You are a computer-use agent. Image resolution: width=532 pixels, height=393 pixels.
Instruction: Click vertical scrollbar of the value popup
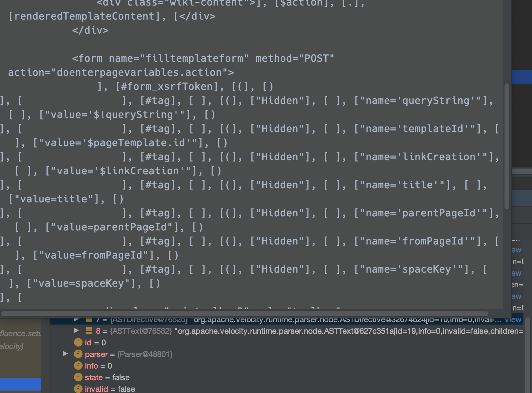507,146
